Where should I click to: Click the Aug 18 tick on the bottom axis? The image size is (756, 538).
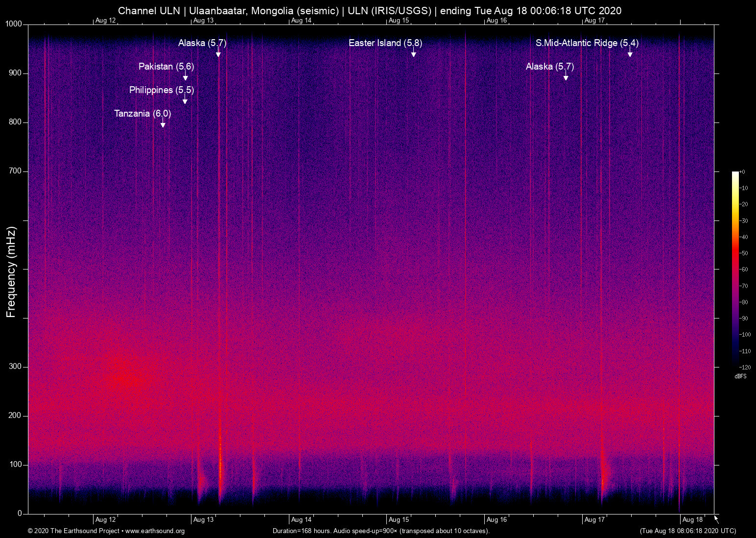(692, 520)
